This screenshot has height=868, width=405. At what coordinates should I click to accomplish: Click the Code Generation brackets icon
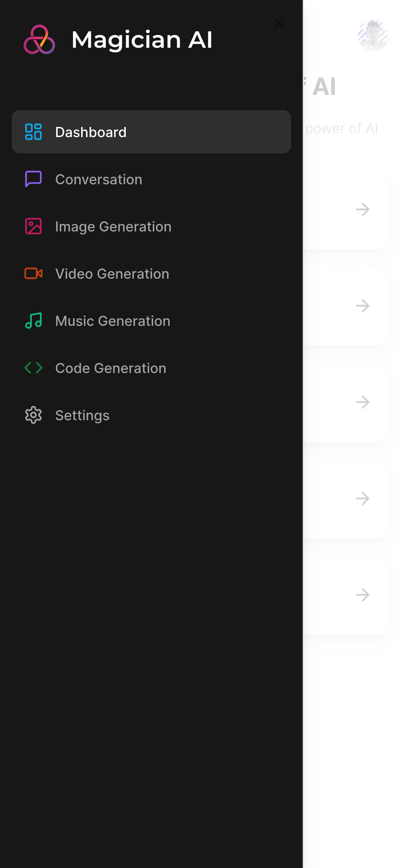(x=33, y=368)
